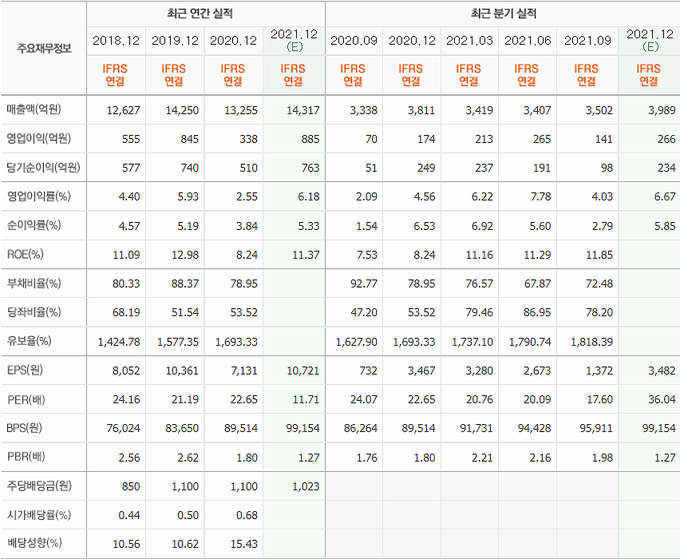Click the 2021.03 quarterly column header
This screenshot has height=559, width=680.
(470, 41)
